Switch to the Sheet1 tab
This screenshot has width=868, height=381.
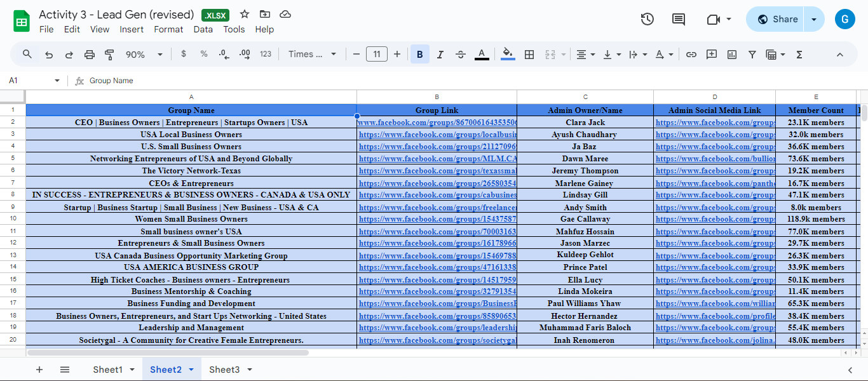(107, 370)
